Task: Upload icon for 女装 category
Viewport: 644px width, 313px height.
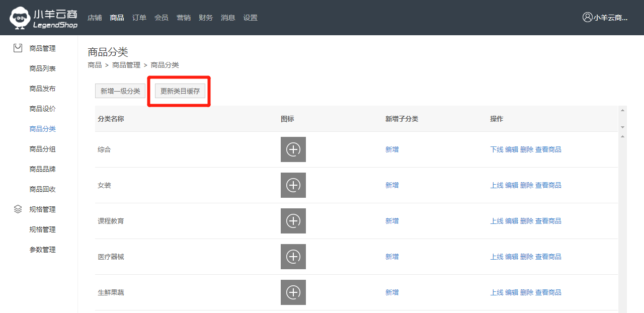Action: pyautogui.click(x=293, y=185)
